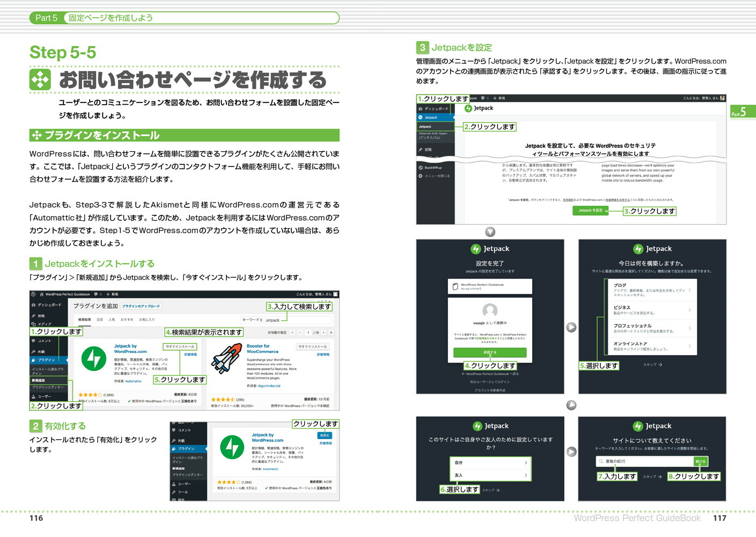Click プラグインのアップロード button
This screenshot has width=756, height=537.
tap(141, 306)
